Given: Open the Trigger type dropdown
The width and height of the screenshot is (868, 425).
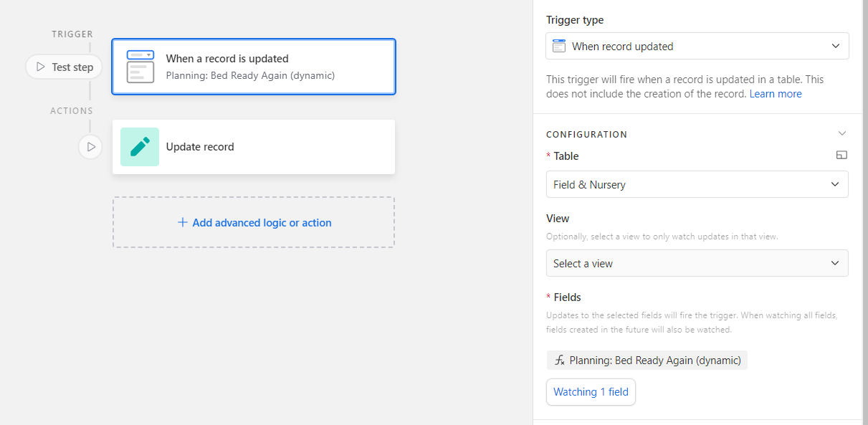Looking at the screenshot, I should 697,46.
